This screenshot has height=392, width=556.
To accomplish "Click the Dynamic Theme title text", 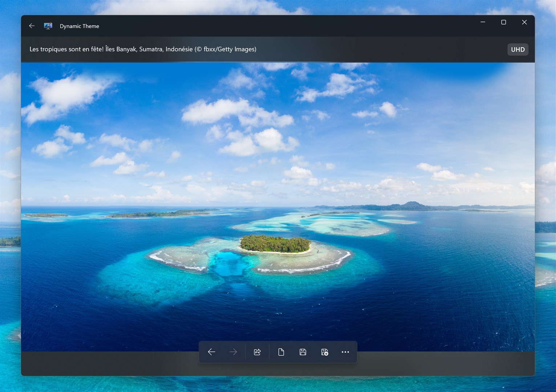I will [79, 26].
